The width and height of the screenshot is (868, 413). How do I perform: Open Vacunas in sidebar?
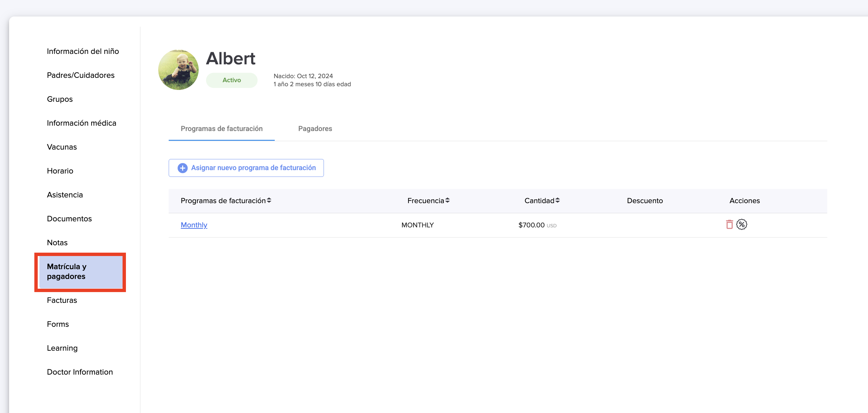point(62,147)
